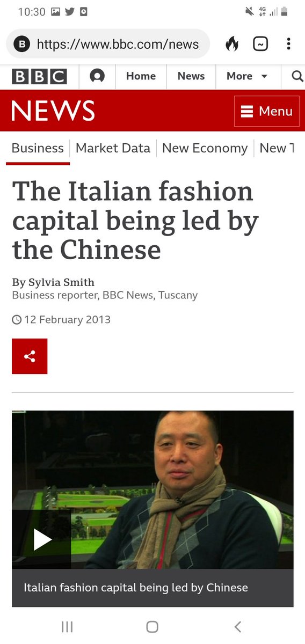Open the News link in header

pyautogui.click(x=191, y=76)
